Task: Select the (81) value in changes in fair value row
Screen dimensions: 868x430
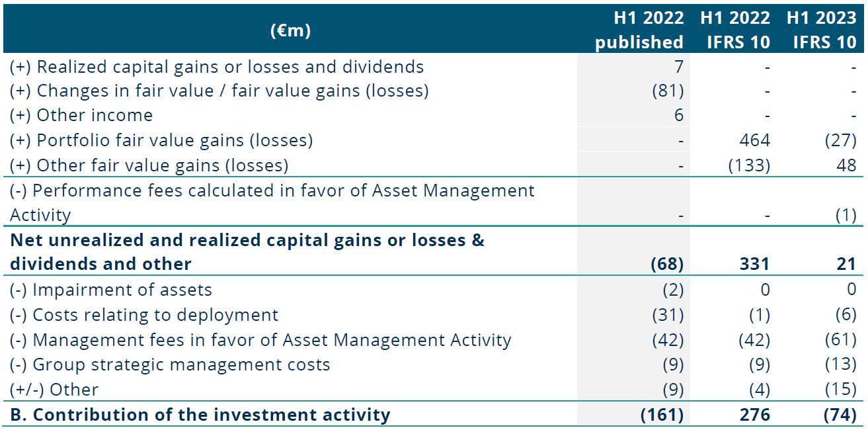Action: pyautogui.click(x=667, y=91)
